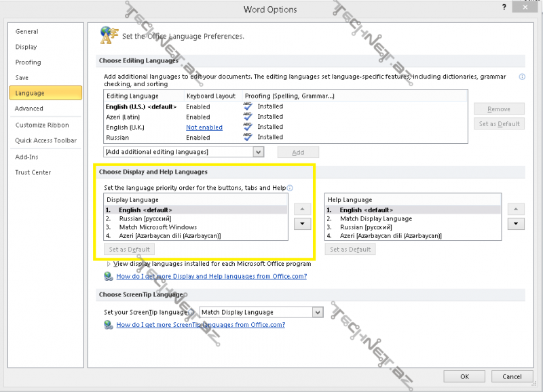The height and width of the screenshot is (392, 543).
Task: Expand View display languages installed section
Action: click(x=108, y=264)
